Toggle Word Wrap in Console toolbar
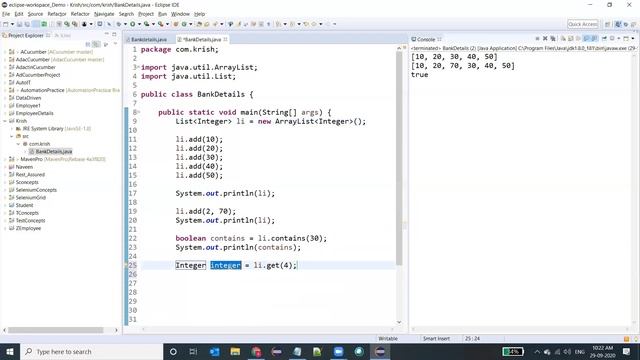 578,38
